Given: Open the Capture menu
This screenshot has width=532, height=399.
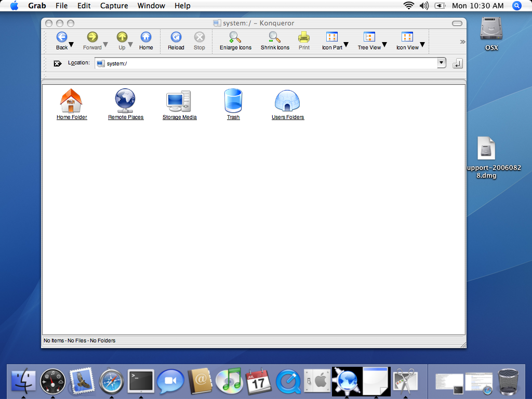Looking at the screenshot, I should click(x=114, y=6).
